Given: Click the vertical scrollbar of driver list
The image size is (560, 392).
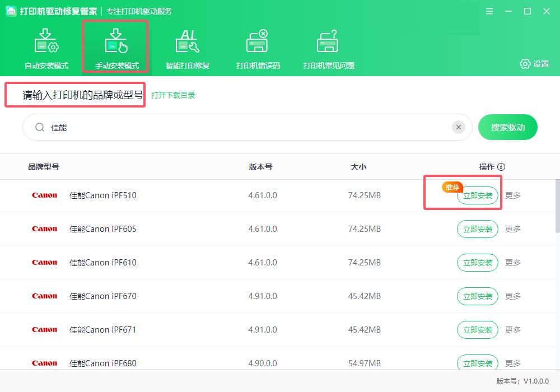Looking at the screenshot, I should pos(557,206).
